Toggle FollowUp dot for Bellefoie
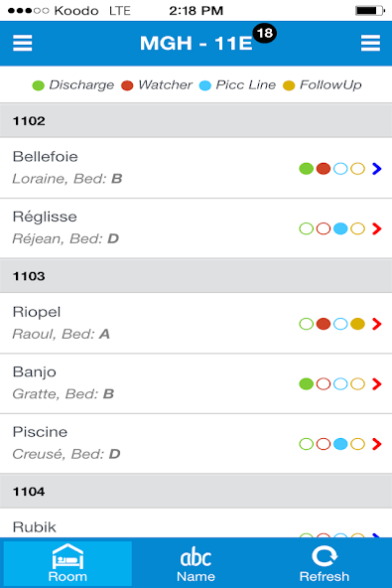Image resolution: width=392 pixels, height=588 pixels. point(357,169)
